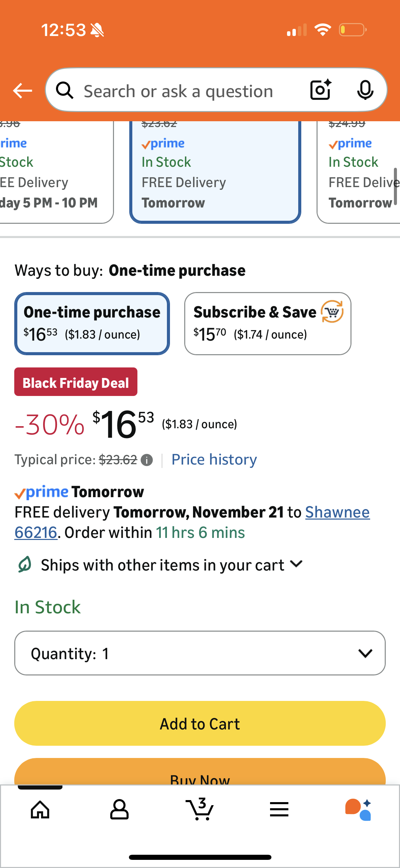Screen dimensions: 400x868
Task: Open Price history link
Action: (214, 460)
